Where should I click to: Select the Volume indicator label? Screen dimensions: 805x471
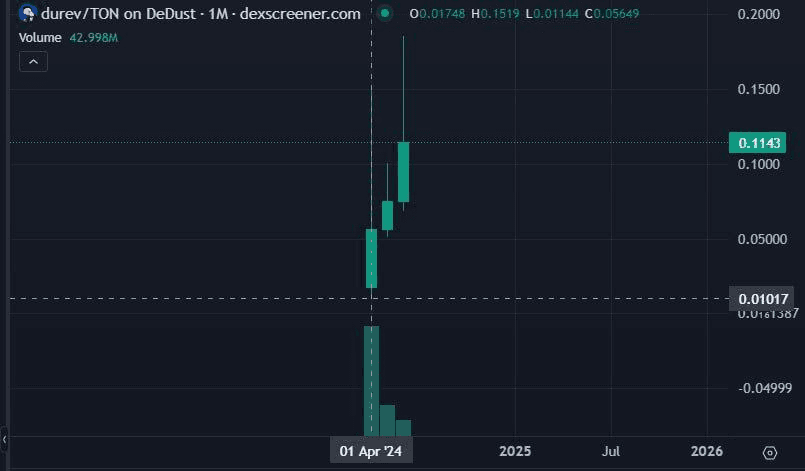(x=40, y=36)
